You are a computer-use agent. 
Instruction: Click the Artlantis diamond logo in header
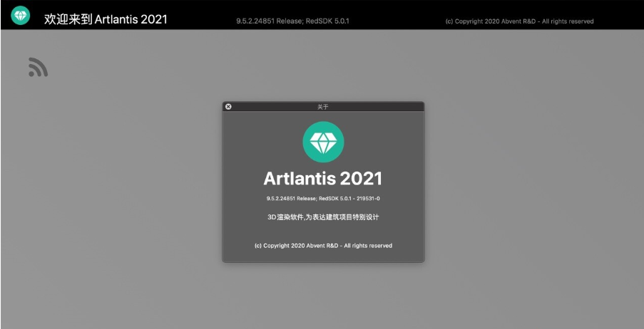point(20,15)
